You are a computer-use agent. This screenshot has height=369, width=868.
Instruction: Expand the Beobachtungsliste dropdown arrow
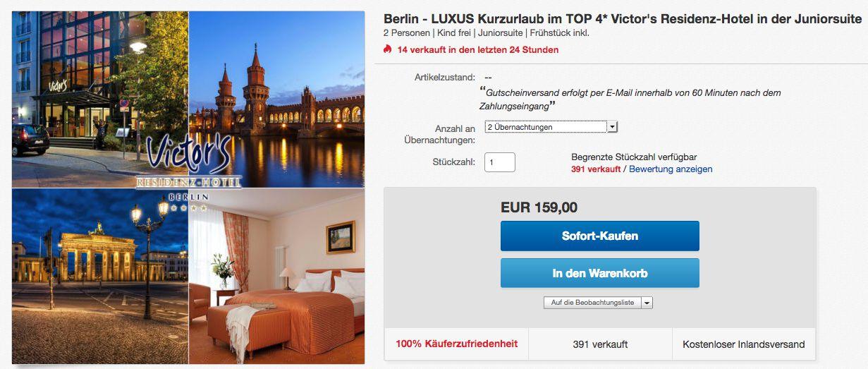pyautogui.click(x=647, y=303)
